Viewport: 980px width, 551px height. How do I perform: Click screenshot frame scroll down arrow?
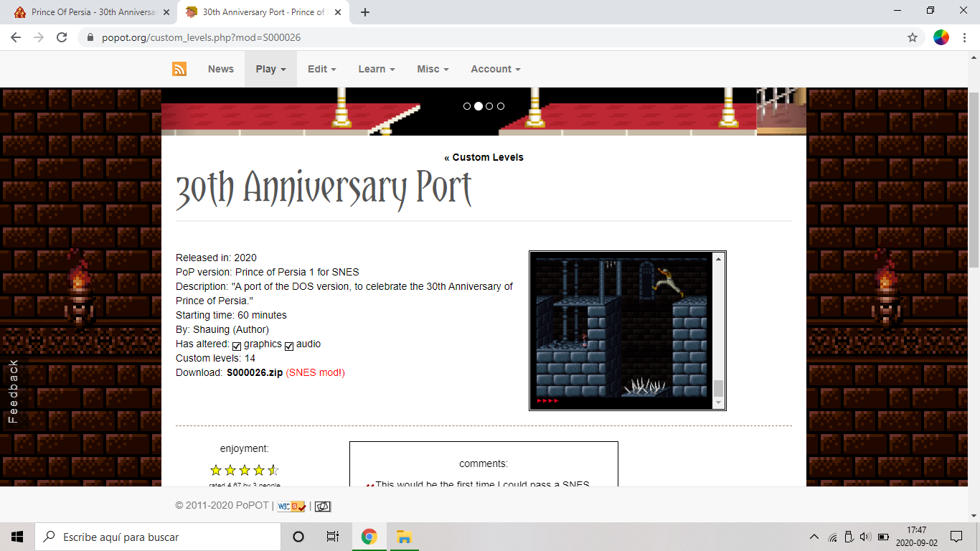[x=718, y=404]
